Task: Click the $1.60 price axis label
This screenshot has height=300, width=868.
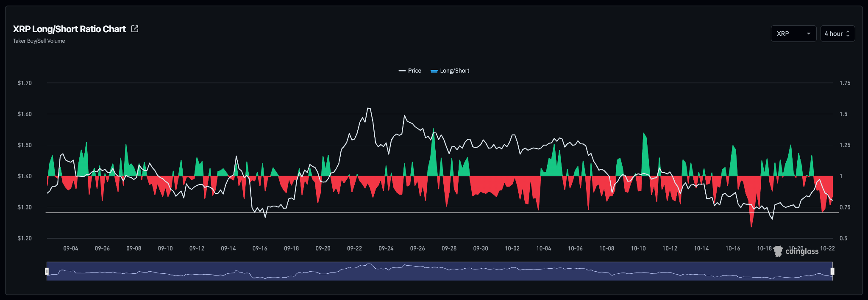Action: tap(25, 114)
